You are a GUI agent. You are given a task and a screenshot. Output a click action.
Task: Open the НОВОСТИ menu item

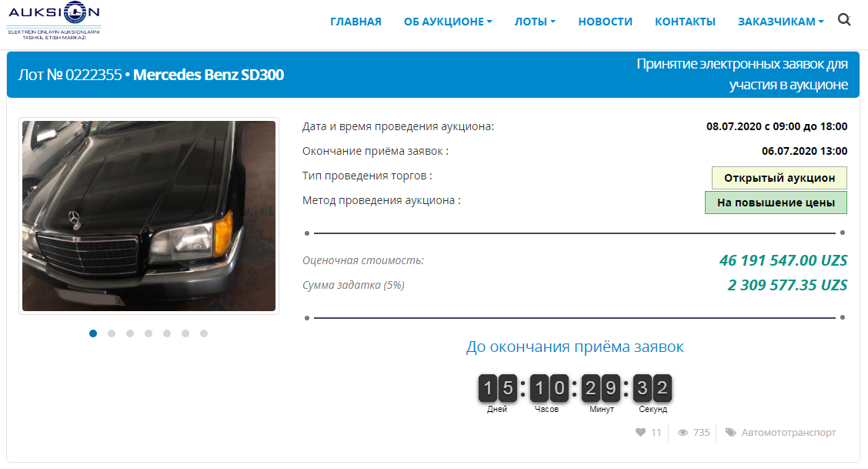(605, 22)
